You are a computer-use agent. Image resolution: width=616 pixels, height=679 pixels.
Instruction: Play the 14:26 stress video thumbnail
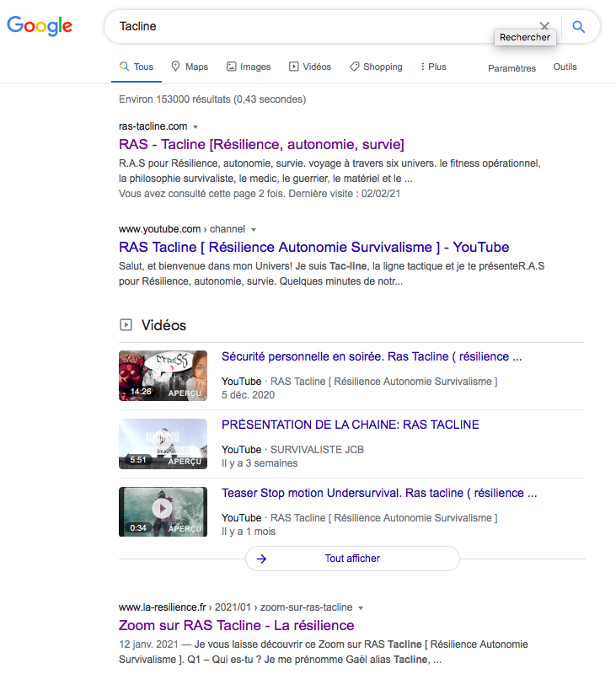pos(163,376)
